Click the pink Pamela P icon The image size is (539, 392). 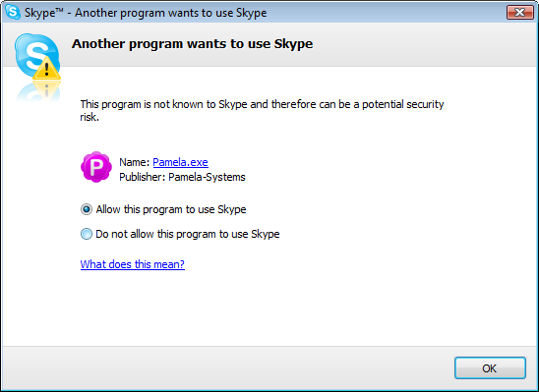(96, 167)
